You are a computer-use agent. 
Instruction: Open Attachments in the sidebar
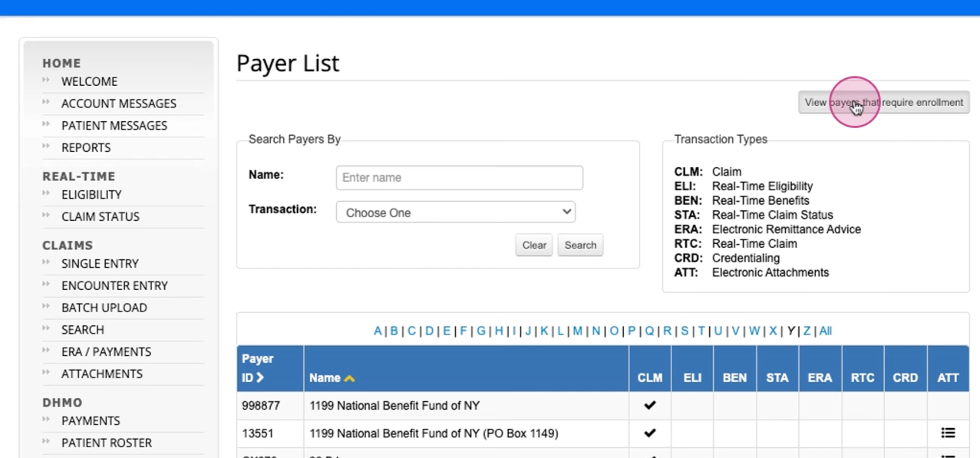pos(102,374)
